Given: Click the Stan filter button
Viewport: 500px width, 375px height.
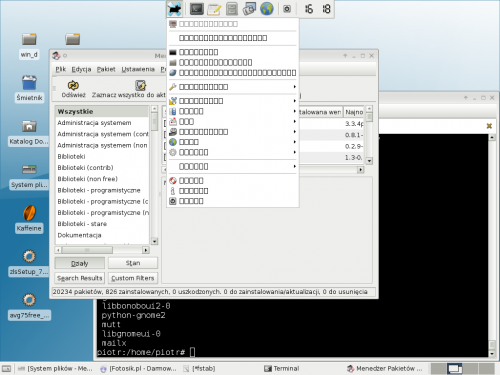Looking at the screenshot, I should click(133, 263).
